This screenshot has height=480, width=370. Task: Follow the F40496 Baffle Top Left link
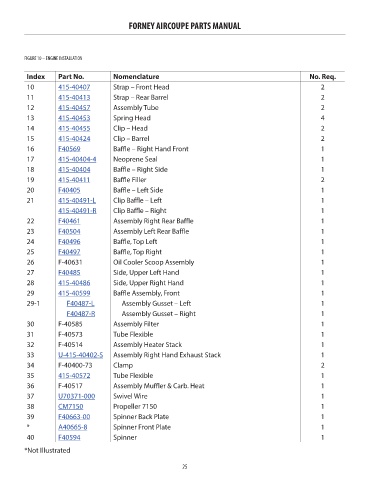(x=69, y=242)
